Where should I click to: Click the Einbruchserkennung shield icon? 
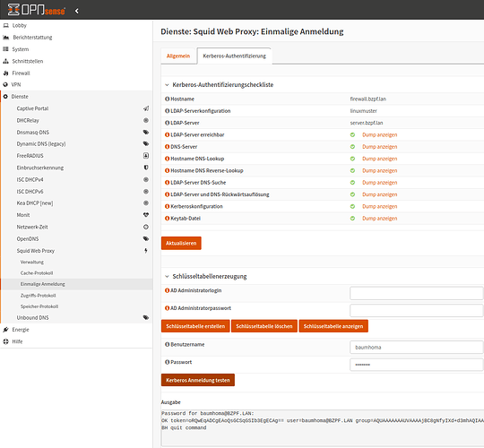146,168
